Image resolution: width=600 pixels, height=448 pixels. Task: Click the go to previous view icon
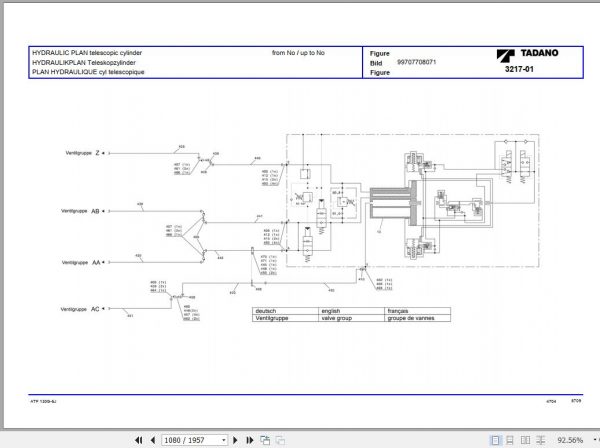click(x=265, y=440)
